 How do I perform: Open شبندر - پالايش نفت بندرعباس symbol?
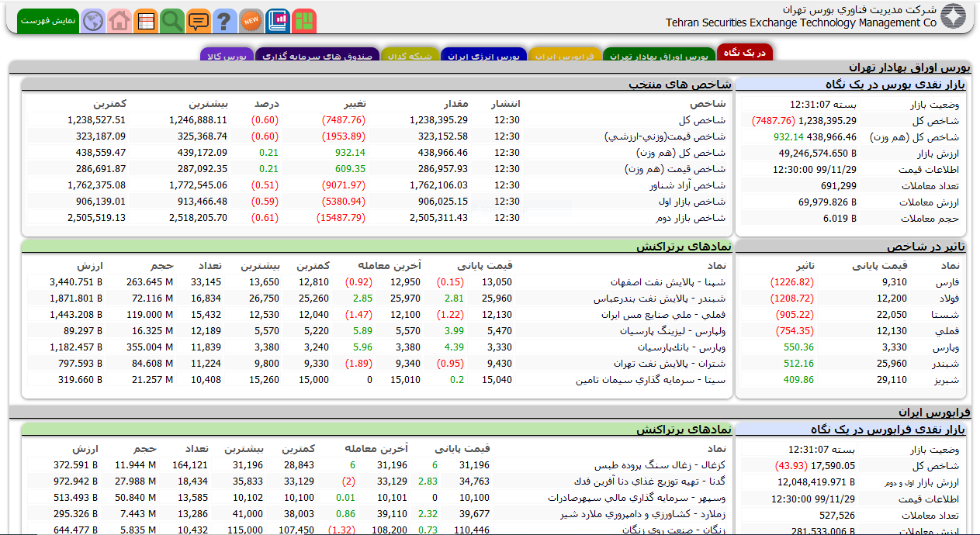coord(660,299)
